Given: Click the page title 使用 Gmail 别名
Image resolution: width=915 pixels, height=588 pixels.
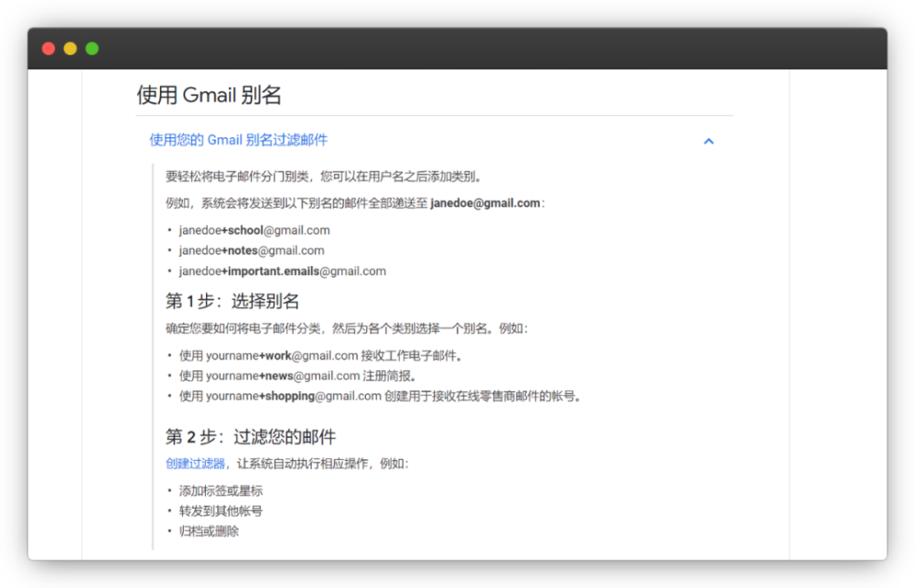Looking at the screenshot, I should (x=209, y=94).
